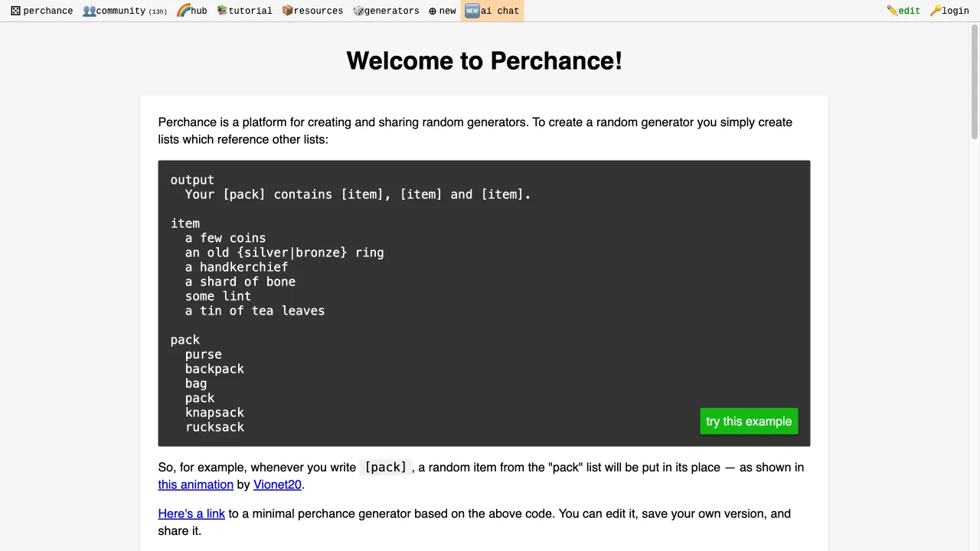980x551 pixels.
Task: Click the login link text
Action: click(x=955, y=11)
